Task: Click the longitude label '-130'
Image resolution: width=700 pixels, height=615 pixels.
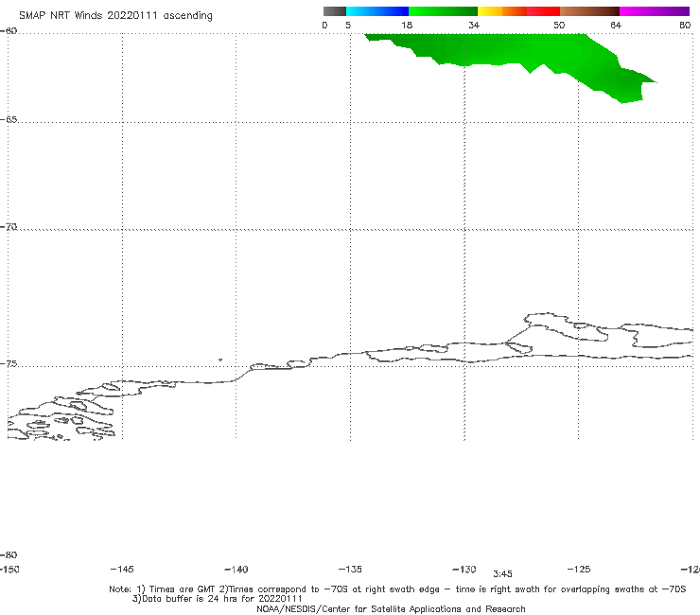Action: (464, 569)
